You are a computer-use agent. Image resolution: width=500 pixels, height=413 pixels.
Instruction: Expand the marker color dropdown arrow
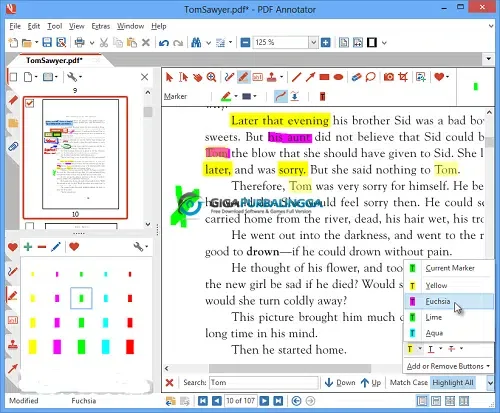click(236, 96)
